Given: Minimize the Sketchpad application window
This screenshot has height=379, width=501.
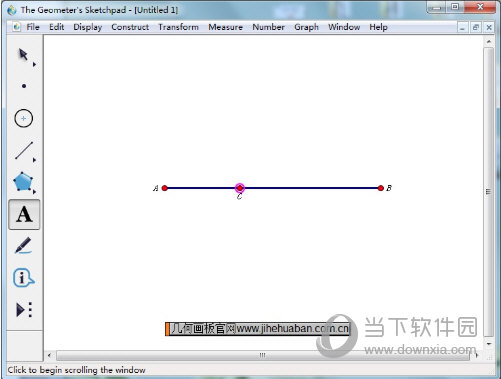Looking at the screenshot, I should [x=437, y=7].
